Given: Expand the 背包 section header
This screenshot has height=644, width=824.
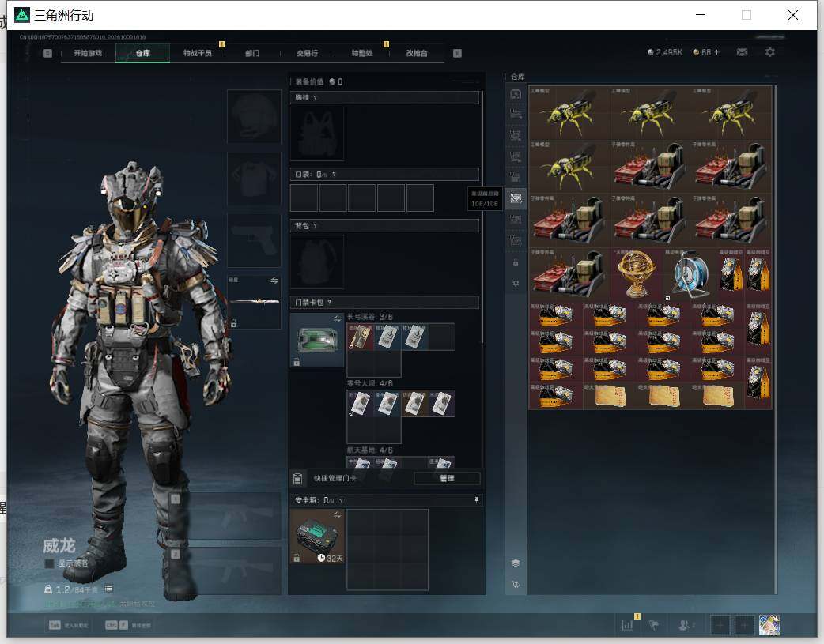Looking at the screenshot, I should pyautogui.click(x=384, y=225).
